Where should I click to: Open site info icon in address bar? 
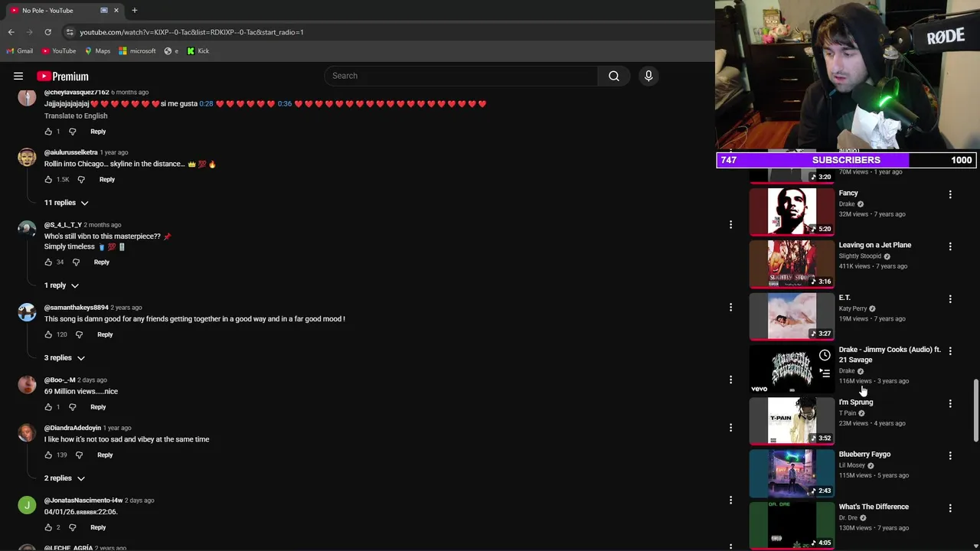(70, 32)
